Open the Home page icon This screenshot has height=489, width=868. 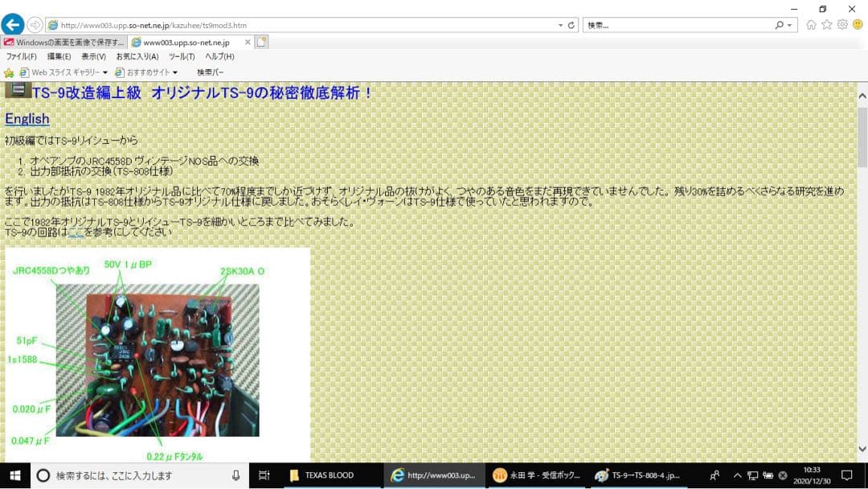pos(811,25)
